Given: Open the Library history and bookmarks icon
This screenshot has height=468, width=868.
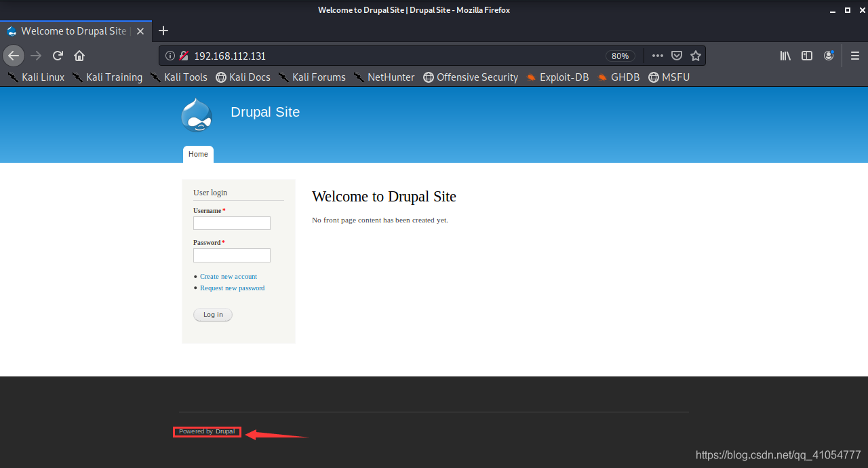Looking at the screenshot, I should [x=785, y=56].
